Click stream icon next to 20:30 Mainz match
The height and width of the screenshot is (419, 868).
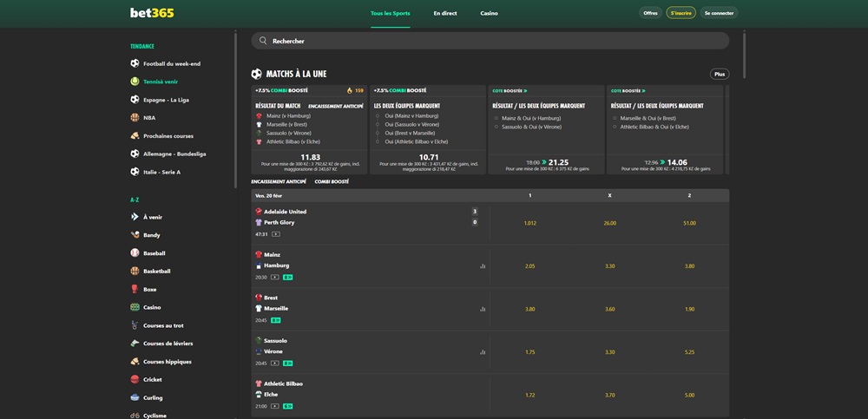[x=275, y=278]
